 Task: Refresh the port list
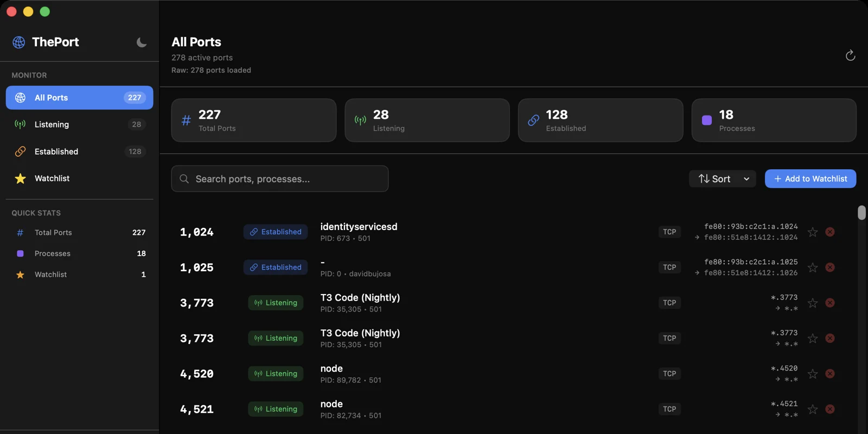850,55
